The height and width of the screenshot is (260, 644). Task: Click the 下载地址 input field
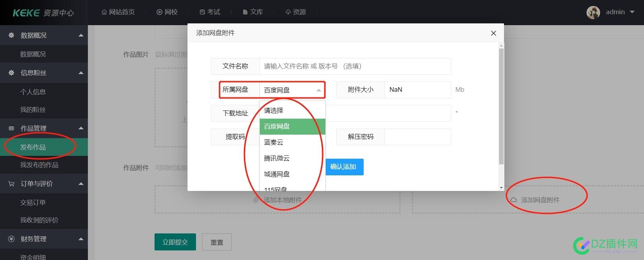pyautogui.click(x=388, y=113)
